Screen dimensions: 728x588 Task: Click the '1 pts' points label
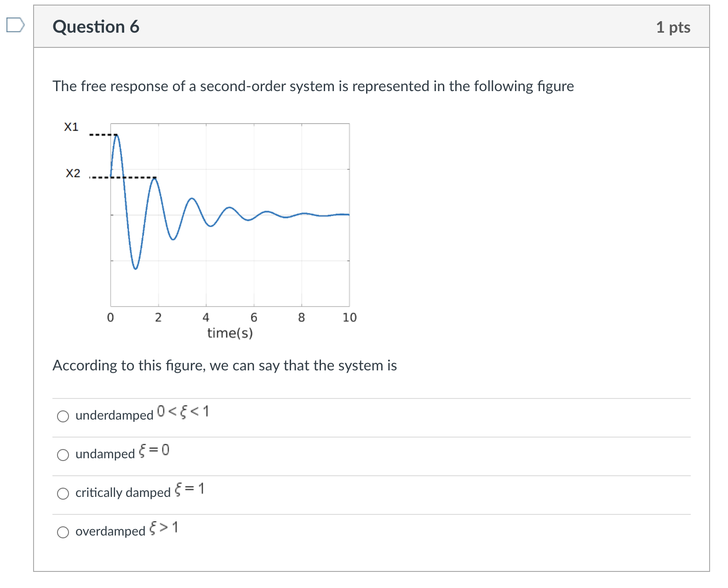point(673,27)
